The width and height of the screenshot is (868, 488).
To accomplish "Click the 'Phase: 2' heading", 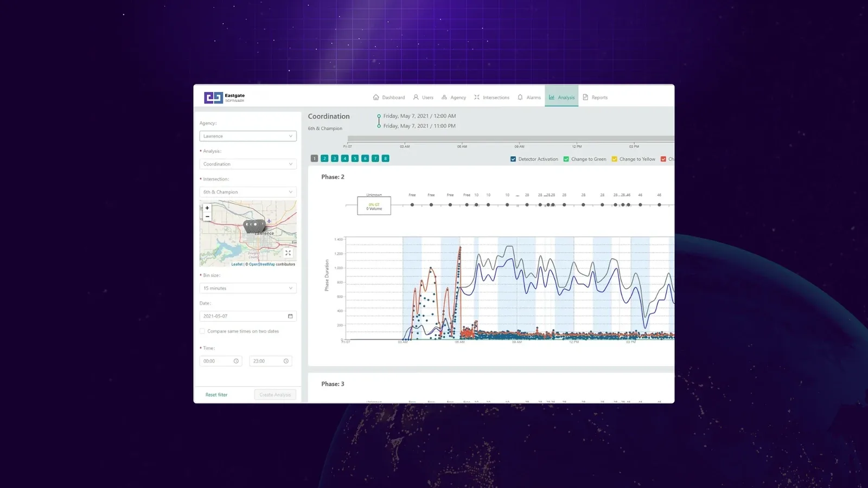I will coord(333,177).
